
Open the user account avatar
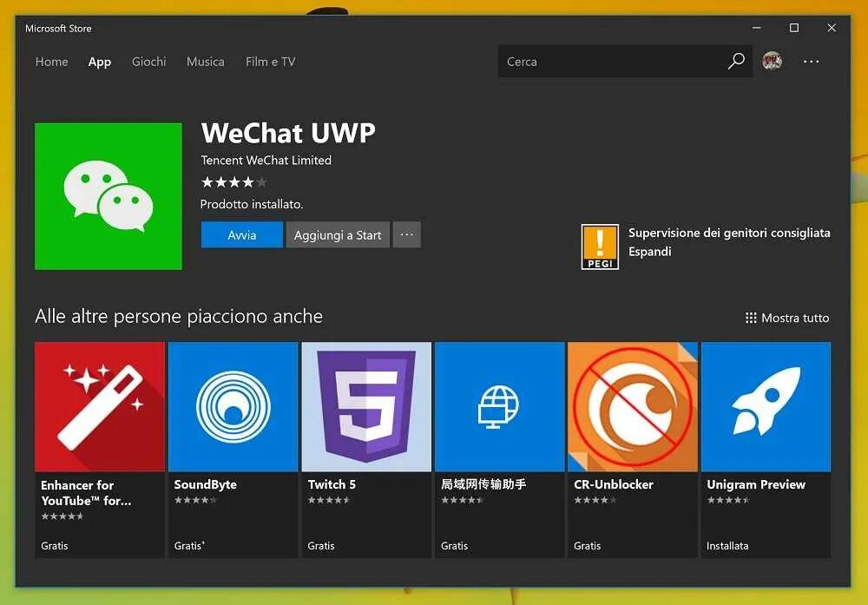click(x=773, y=61)
